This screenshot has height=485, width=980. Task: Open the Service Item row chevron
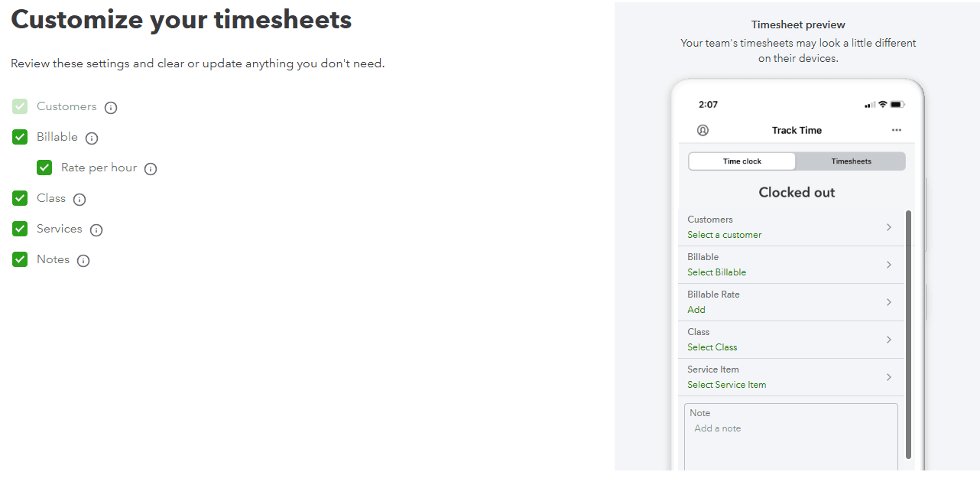pos(889,377)
